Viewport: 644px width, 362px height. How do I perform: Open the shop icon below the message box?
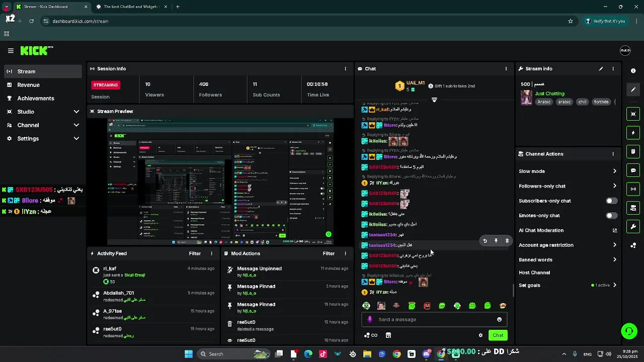click(x=388, y=335)
